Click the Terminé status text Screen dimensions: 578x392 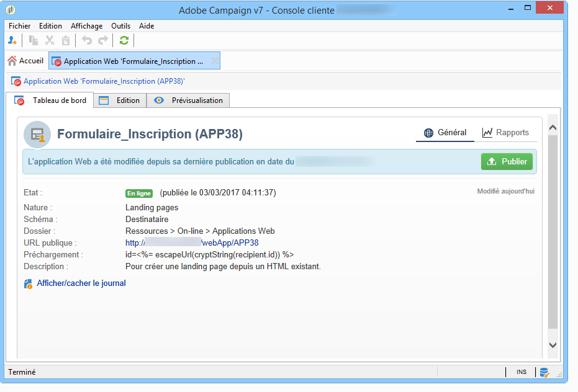pos(22,372)
